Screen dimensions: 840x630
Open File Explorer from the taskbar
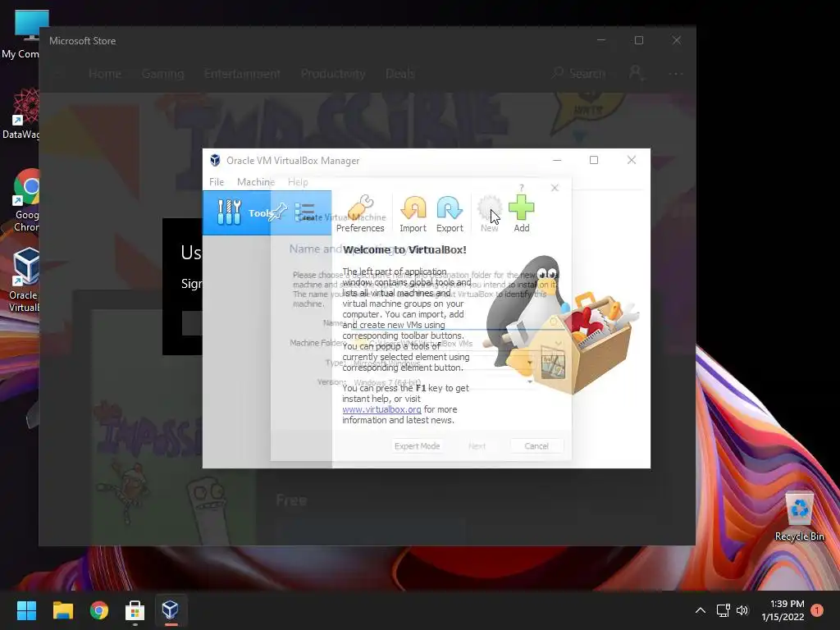pos(62,610)
